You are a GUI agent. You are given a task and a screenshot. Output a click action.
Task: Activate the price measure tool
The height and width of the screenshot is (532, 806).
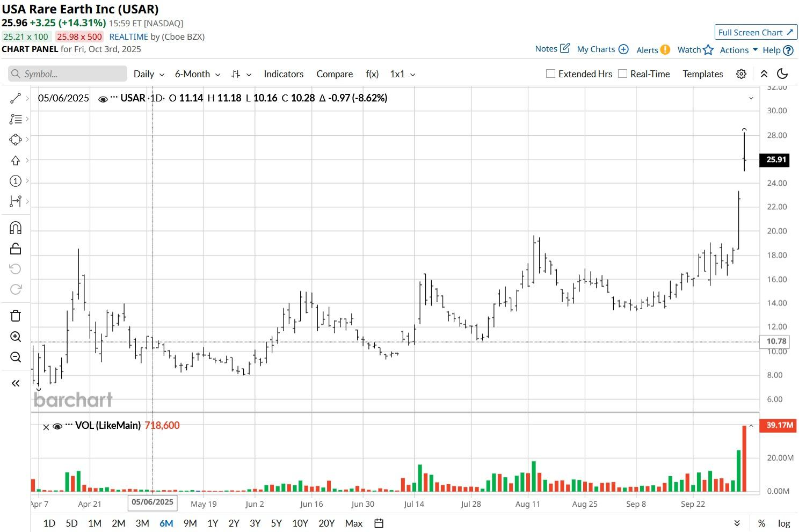click(16, 201)
